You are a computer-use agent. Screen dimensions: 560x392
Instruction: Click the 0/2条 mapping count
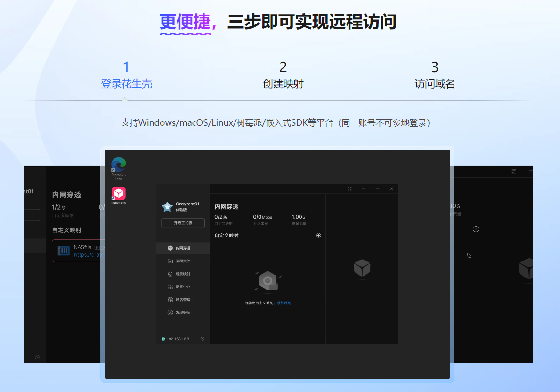pos(221,217)
